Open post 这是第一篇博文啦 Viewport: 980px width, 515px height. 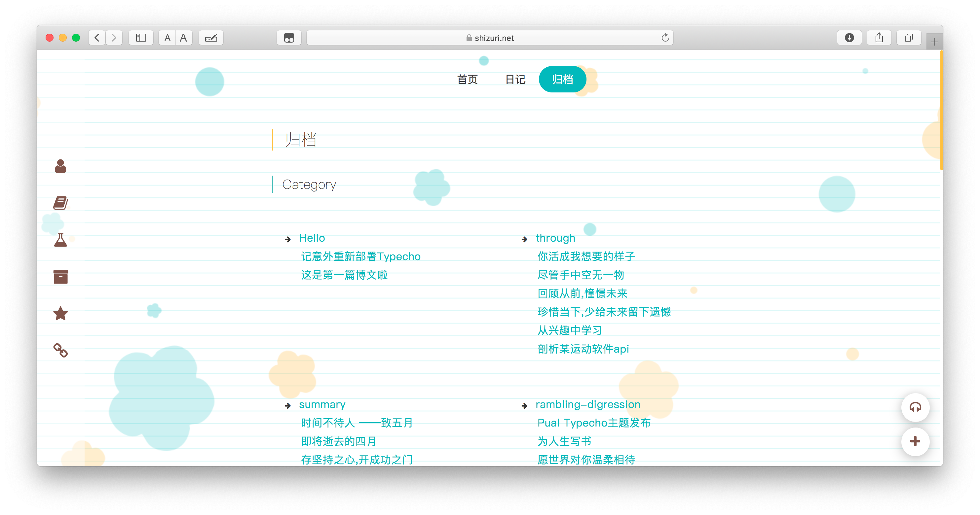(x=344, y=275)
